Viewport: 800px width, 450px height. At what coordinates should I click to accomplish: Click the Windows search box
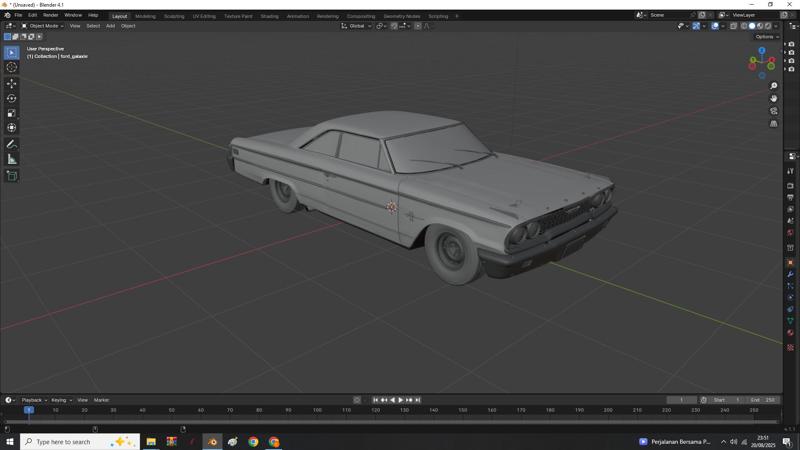(80, 442)
